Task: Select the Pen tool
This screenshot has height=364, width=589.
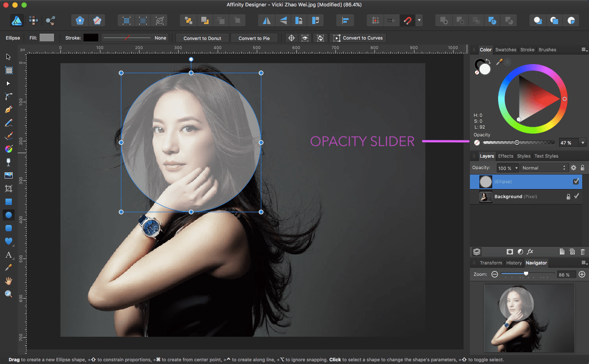Action: (8, 110)
